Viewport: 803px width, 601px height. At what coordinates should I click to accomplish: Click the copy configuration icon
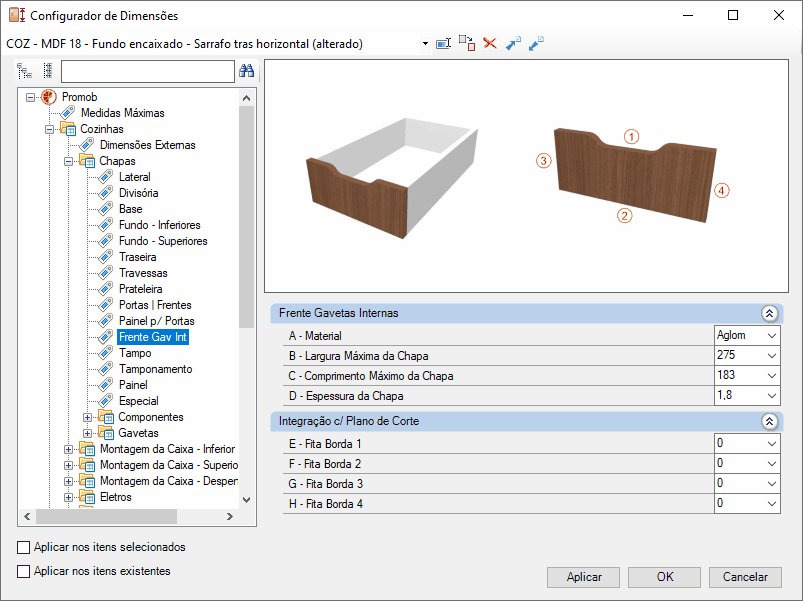tap(467, 44)
